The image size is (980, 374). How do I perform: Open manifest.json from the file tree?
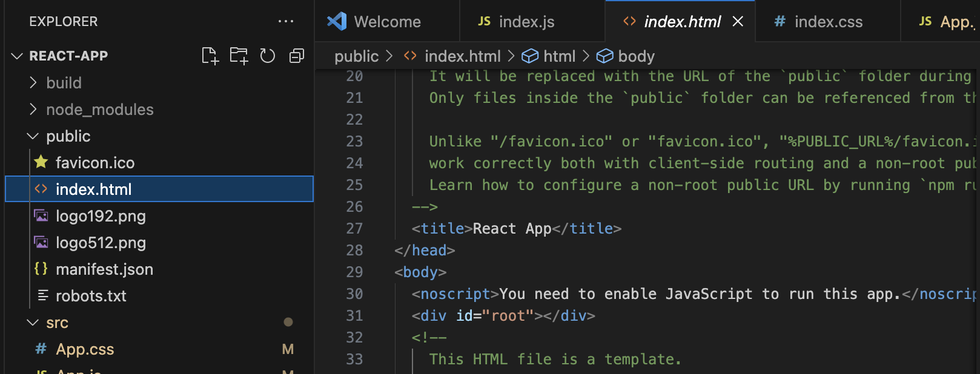click(x=104, y=269)
